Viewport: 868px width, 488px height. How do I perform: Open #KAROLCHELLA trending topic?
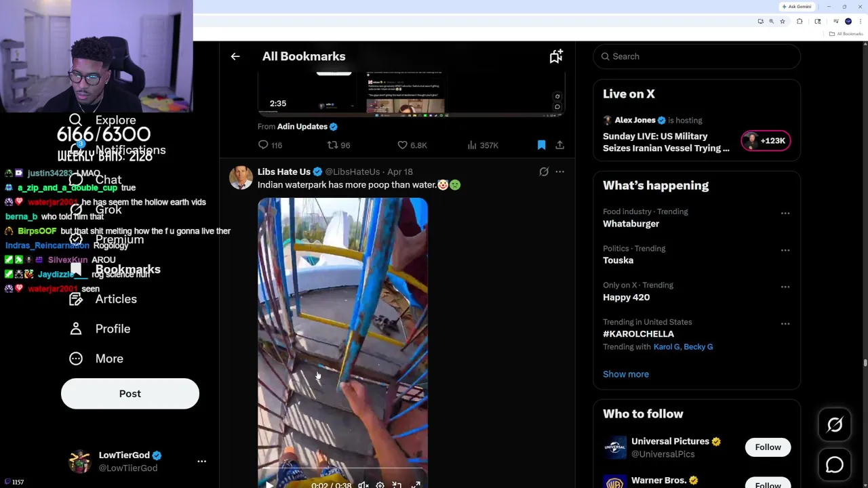(638, 333)
